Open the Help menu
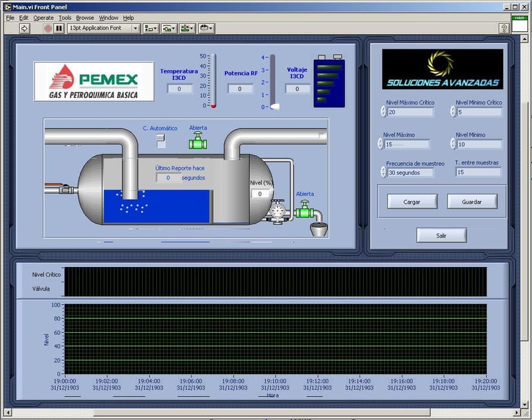Screen dimensions: 532x420 click(128, 18)
